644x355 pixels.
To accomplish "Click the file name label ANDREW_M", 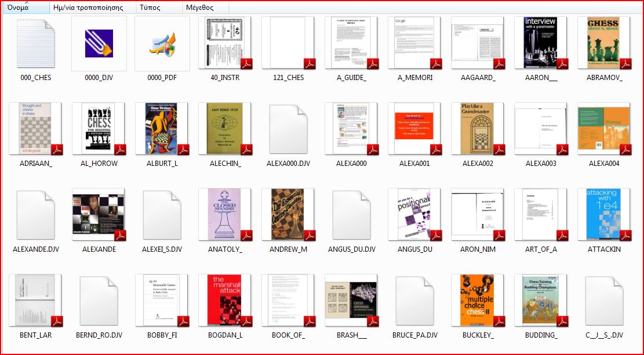I will tap(289, 249).
